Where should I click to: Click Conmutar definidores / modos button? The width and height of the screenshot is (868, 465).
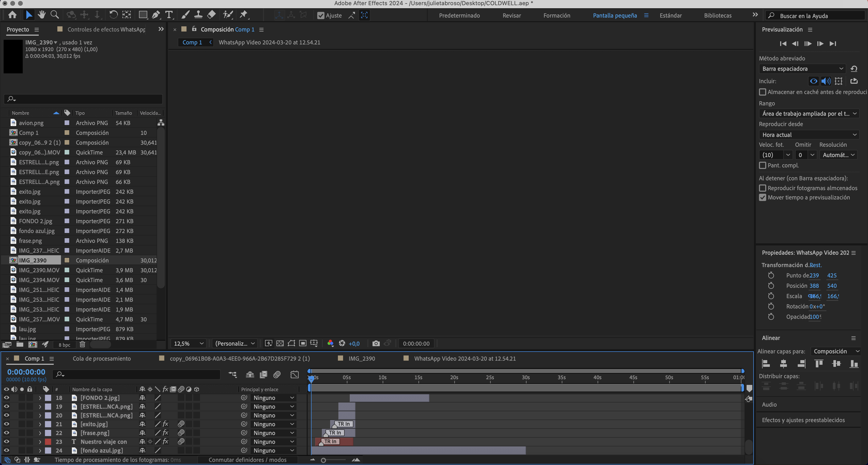coord(247,460)
